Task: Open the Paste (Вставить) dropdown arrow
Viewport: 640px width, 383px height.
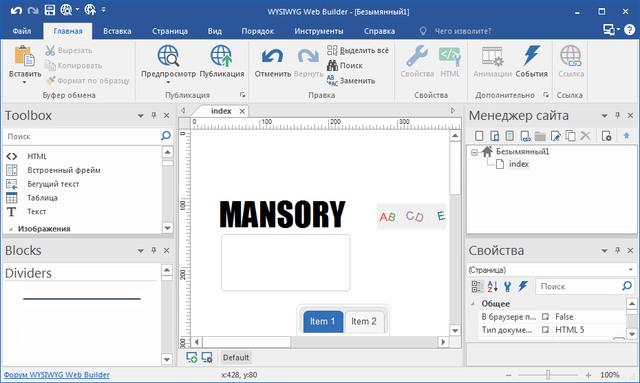Action: coord(24,82)
